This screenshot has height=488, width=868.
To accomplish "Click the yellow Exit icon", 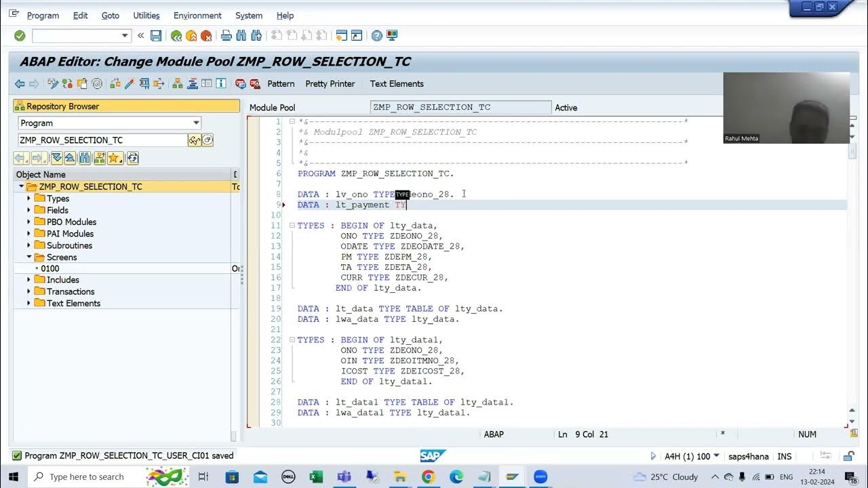I will pos(191,35).
